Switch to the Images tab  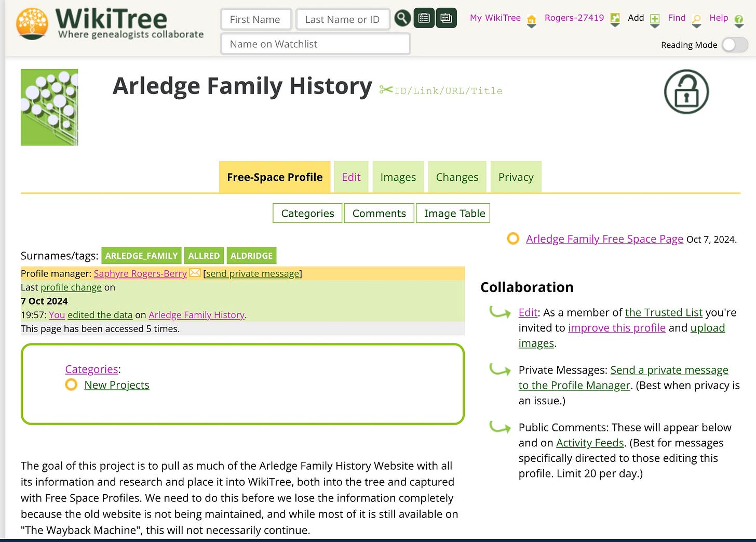[398, 177]
